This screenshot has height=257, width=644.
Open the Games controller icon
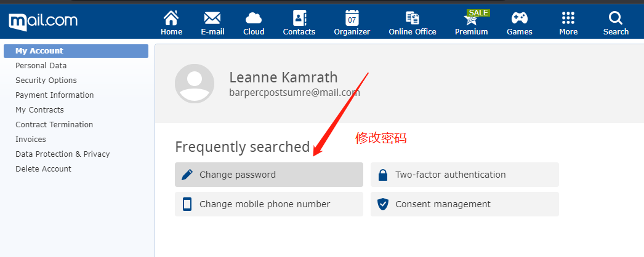520,18
